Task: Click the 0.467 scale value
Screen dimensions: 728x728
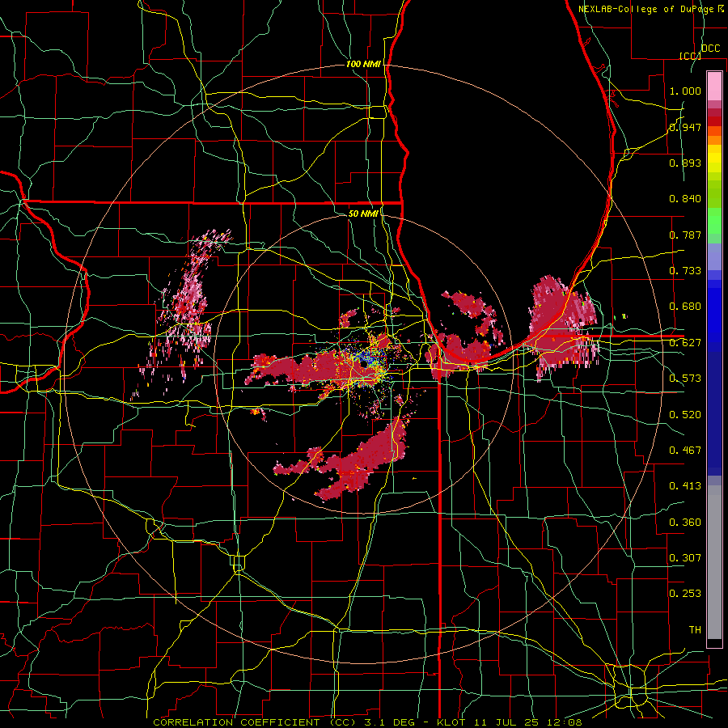Action: 685,451
